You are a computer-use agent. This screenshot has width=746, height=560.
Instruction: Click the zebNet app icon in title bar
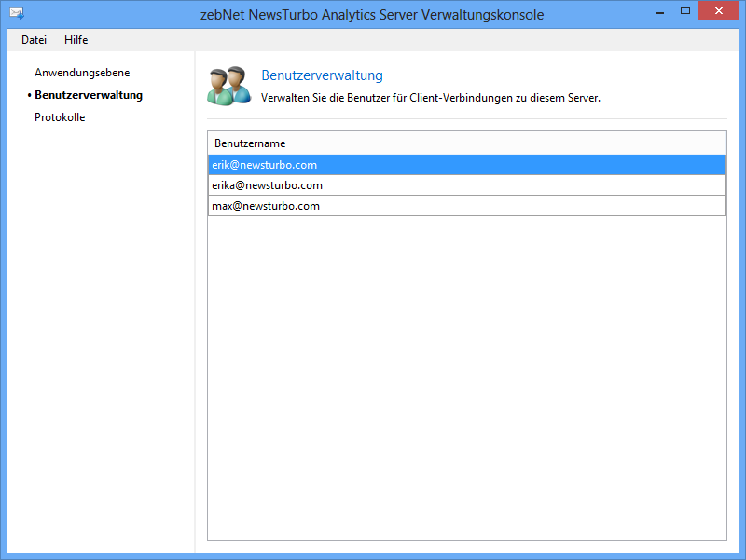(16, 14)
